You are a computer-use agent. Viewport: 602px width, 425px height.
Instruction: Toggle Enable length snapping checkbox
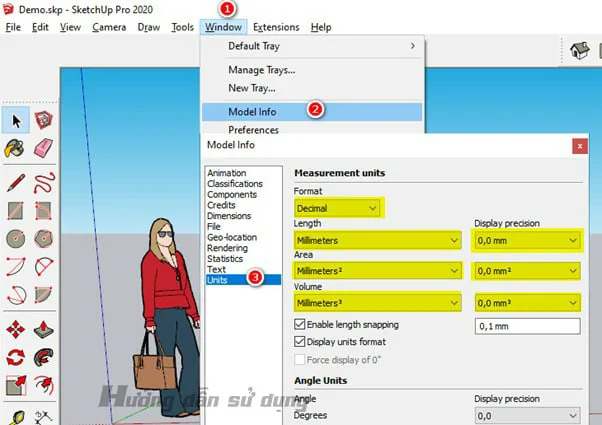tap(299, 324)
